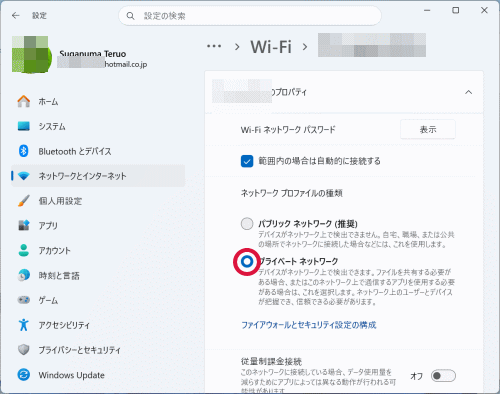Open the user profile avatar
This screenshot has width=500, height=394.
tap(32, 54)
